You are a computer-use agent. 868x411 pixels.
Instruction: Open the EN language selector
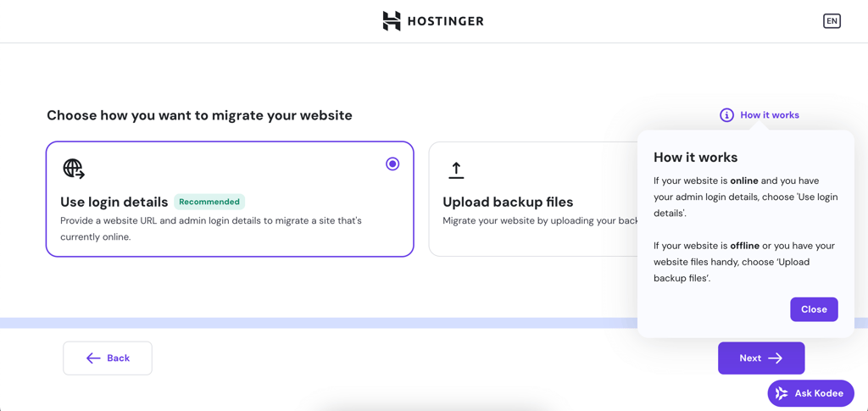tap(832, 21)
